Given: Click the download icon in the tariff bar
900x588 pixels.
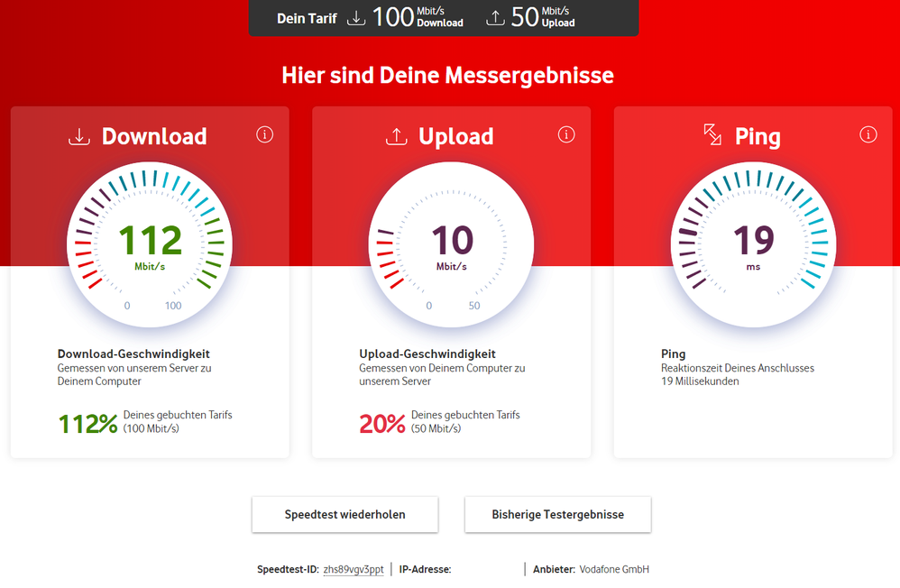Looking at the screenshot, I should pyautogui.click(x=356, y=18).
